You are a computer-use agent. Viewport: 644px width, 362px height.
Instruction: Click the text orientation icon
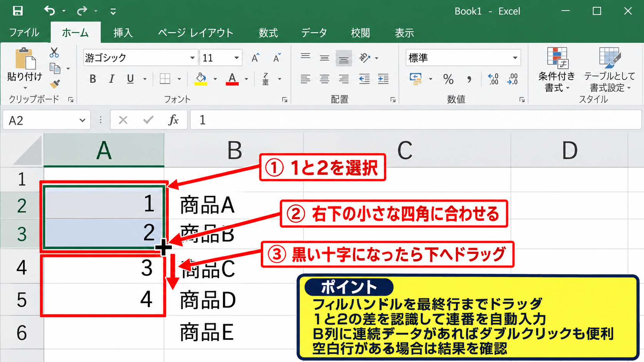[365, 58]
